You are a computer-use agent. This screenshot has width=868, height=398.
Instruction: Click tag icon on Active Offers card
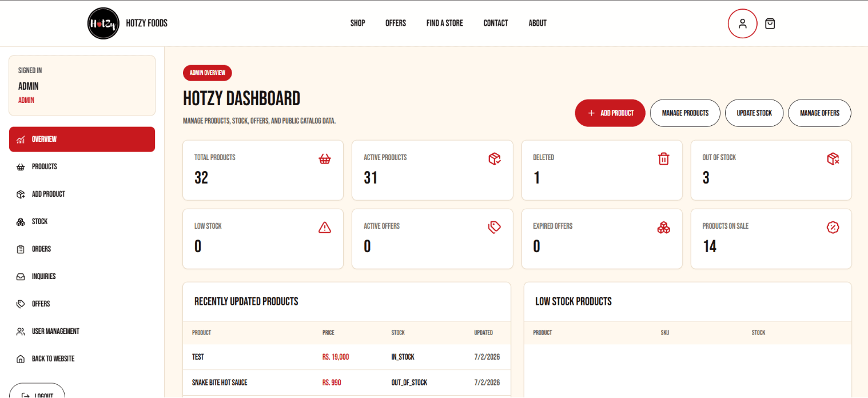point(495,228)
